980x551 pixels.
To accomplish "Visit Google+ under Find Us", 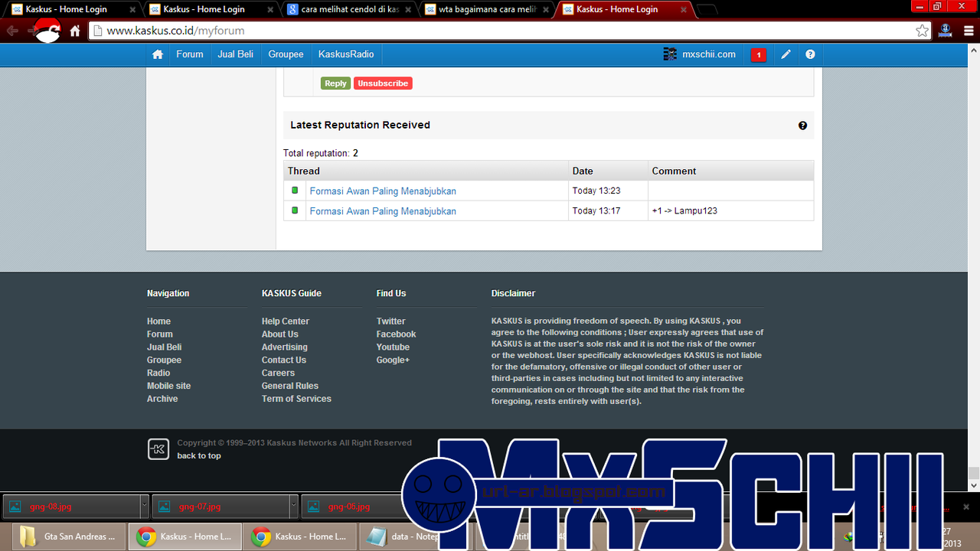I will [393, 360].
